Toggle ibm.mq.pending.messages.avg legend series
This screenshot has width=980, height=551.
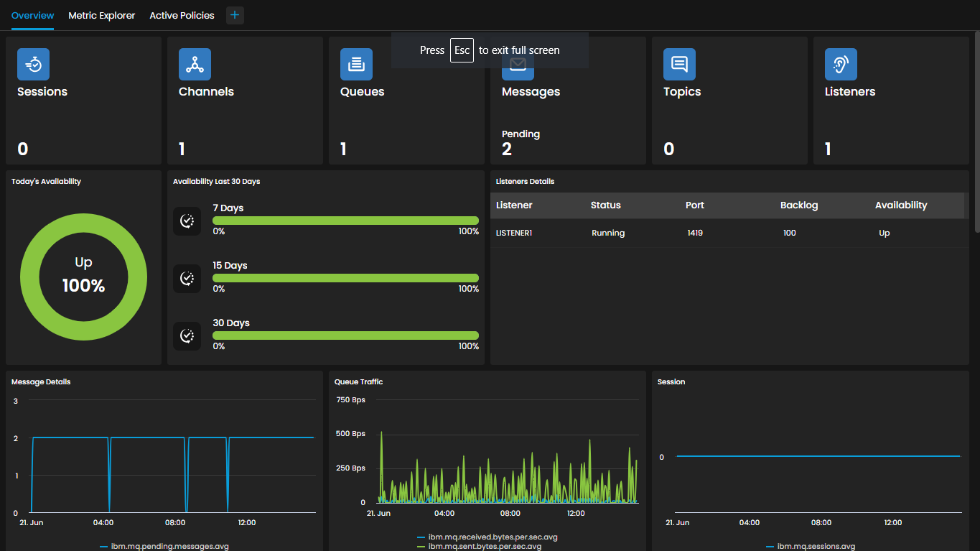164,547
